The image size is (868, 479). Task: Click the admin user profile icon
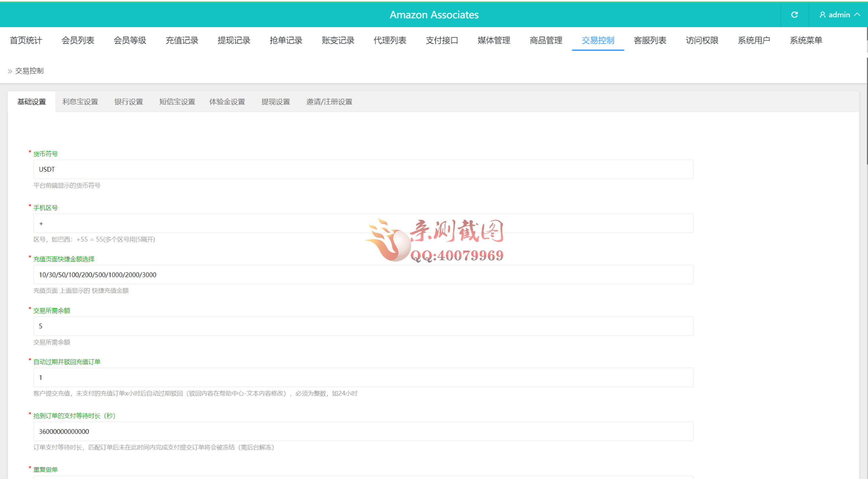(822, 15)
